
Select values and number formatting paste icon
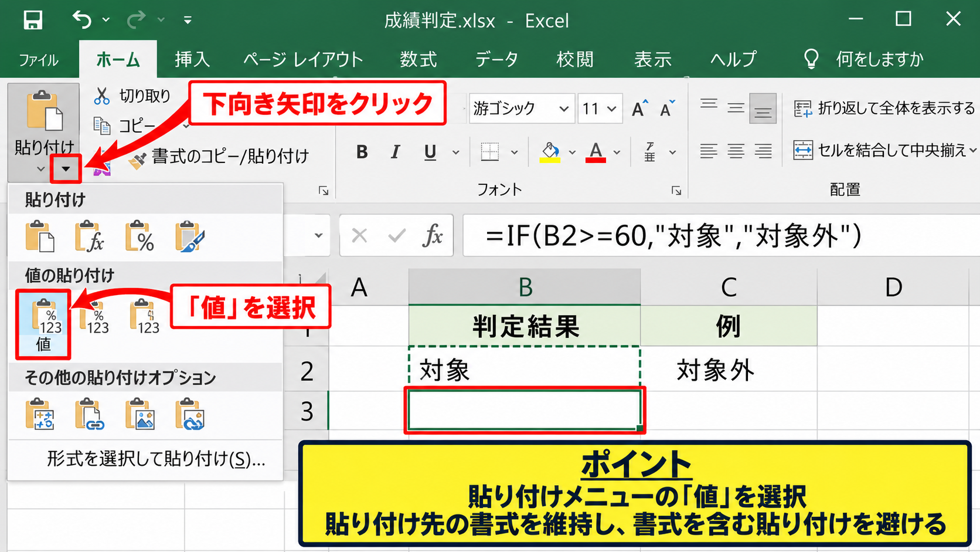point(94,317)
